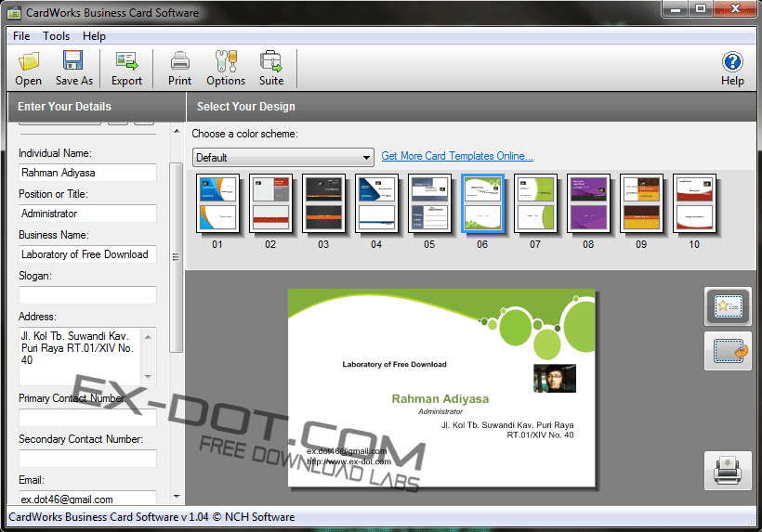Click the photo on the card preview
The height and width of the screenshot is (532, 762).
555,378
